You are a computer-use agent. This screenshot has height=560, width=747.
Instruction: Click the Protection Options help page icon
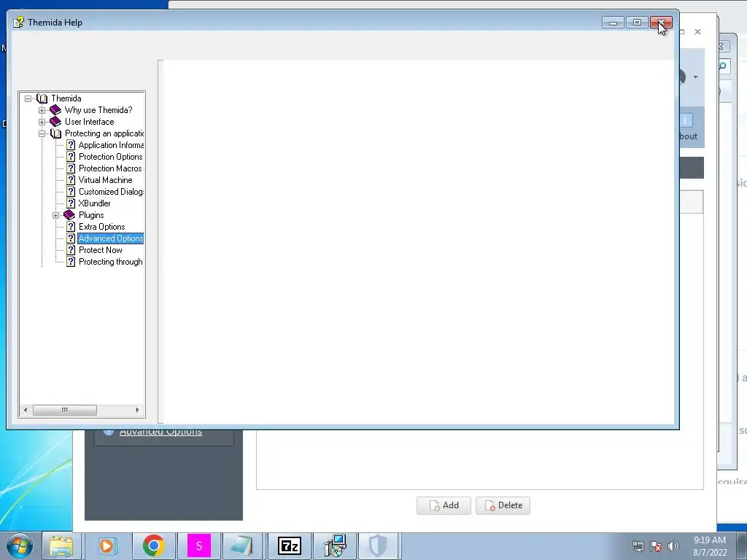(71, 157)
